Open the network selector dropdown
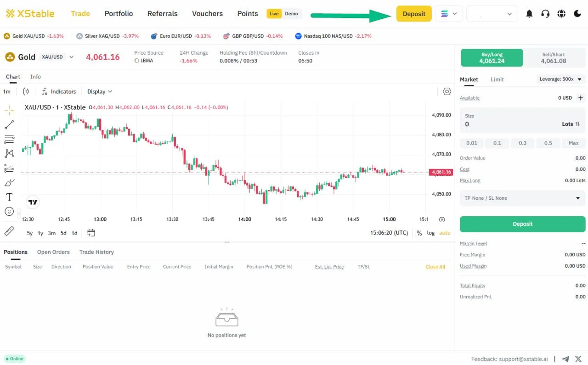The image size is (588, 365). pyautogui.click(x=449, y=14)
